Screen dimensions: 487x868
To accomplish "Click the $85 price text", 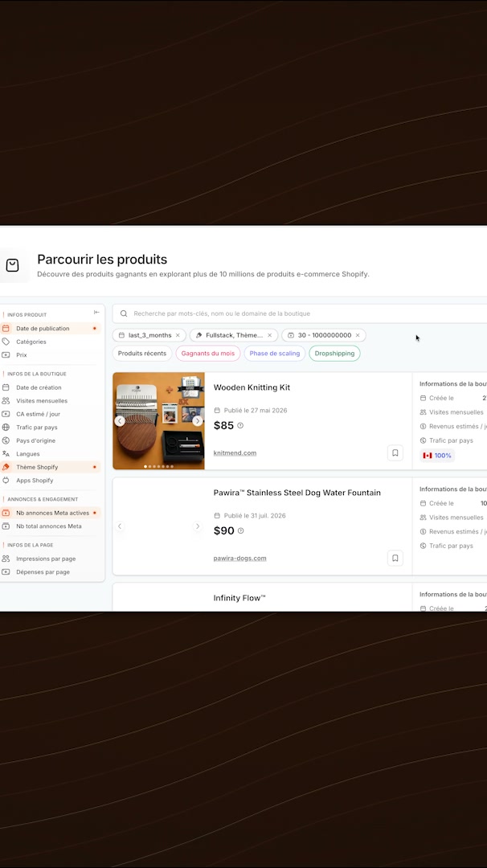I will coord(223,426).
